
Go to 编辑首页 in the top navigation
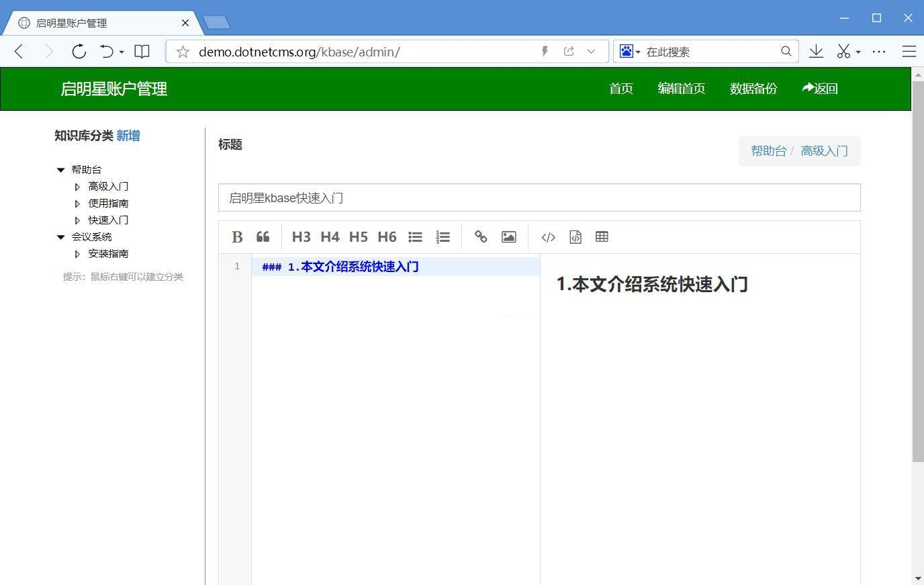point(681,88)
